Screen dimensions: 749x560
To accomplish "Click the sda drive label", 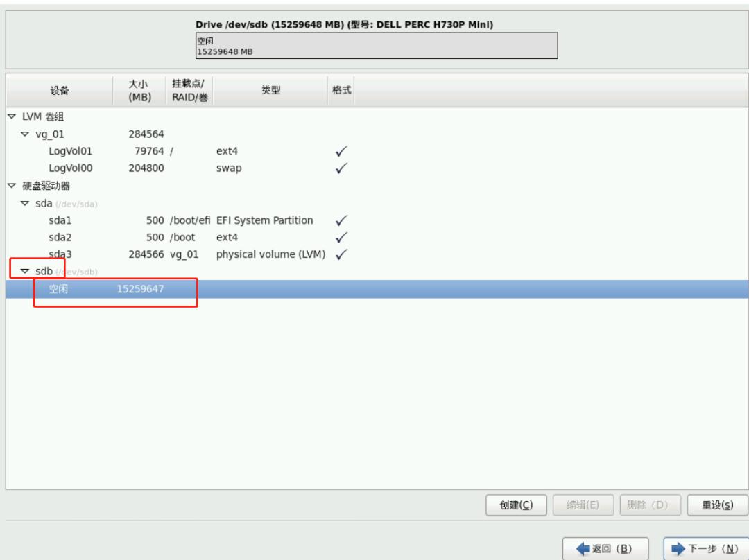I will tap(44, 203).
